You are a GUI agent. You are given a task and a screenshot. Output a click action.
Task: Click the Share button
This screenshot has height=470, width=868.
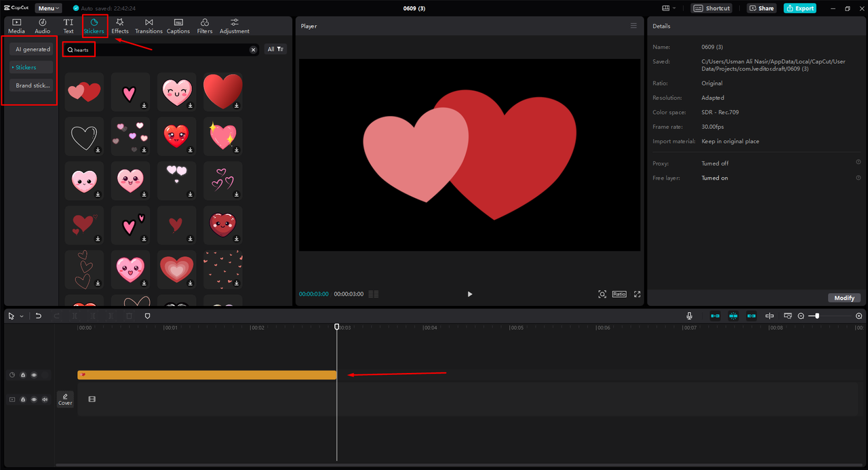coord(762,8)
